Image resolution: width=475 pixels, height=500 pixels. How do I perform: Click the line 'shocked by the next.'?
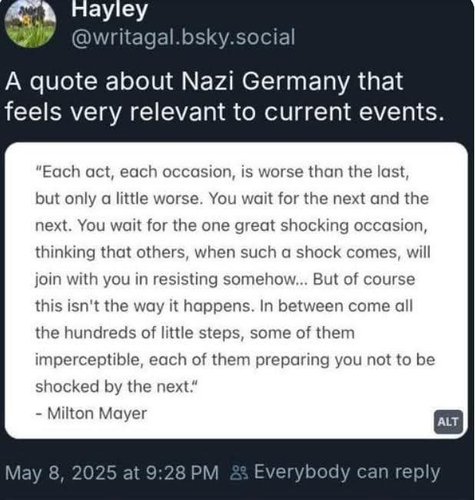tap(117, 387)
